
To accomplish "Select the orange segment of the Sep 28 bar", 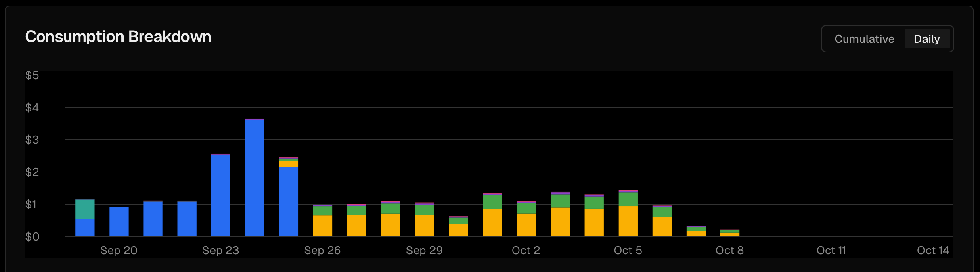I will click(390, 225).
